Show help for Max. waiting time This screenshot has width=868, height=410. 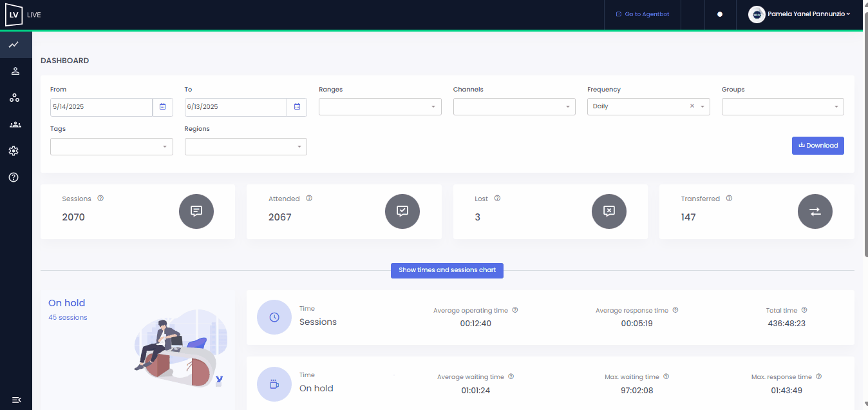tap(666, 376)
